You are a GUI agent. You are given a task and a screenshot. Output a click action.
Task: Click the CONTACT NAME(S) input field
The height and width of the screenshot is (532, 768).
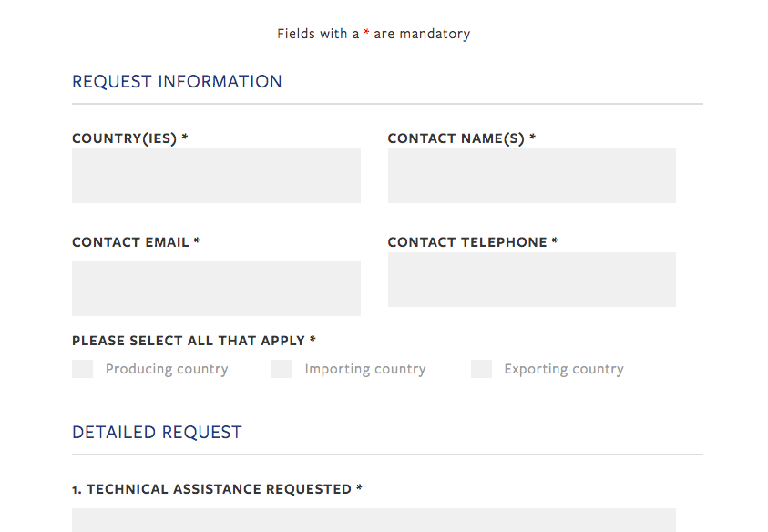click(x=531, y=175)
